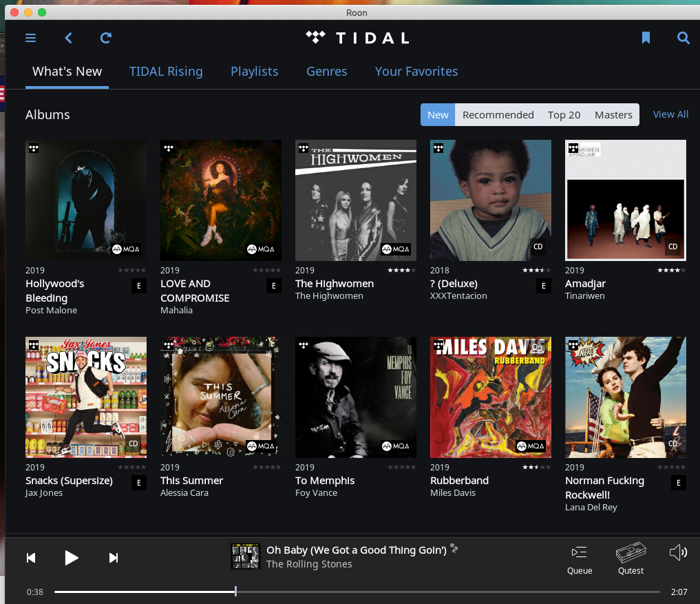The width and height of the screenshot is (700, 604).
Task: Switch to What's New tab
Action: [67, 72]
